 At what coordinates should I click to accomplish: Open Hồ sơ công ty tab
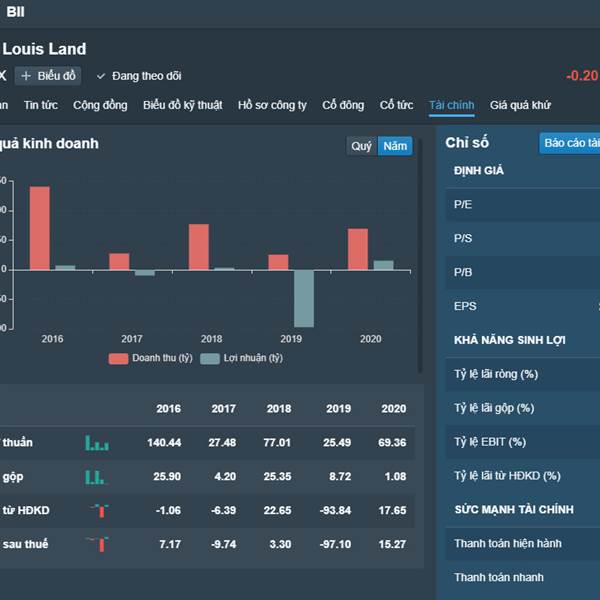272,105
